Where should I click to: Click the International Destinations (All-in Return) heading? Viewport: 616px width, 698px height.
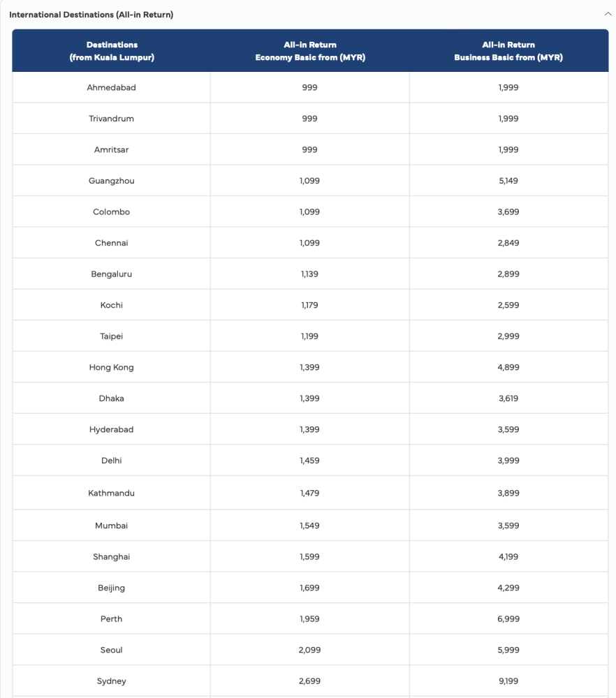[x=91, y=15]
